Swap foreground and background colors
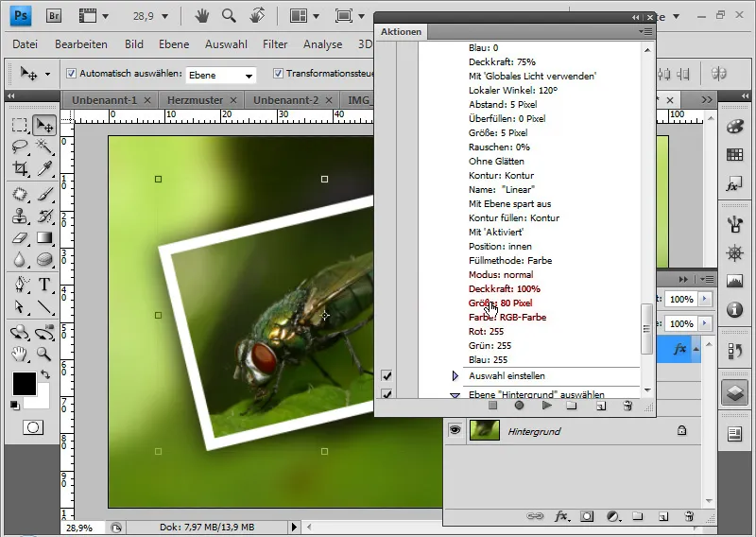This screenshot has height=537, width=756. point(45,374)
